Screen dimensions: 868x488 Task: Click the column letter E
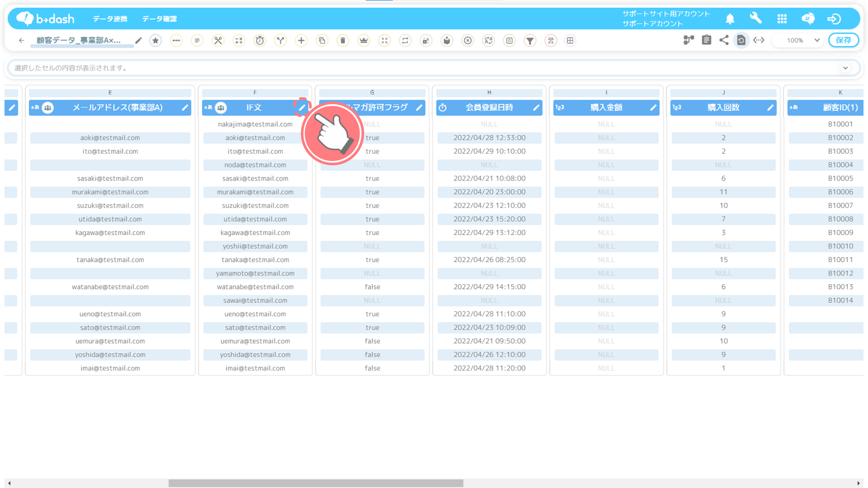[110, 92]
